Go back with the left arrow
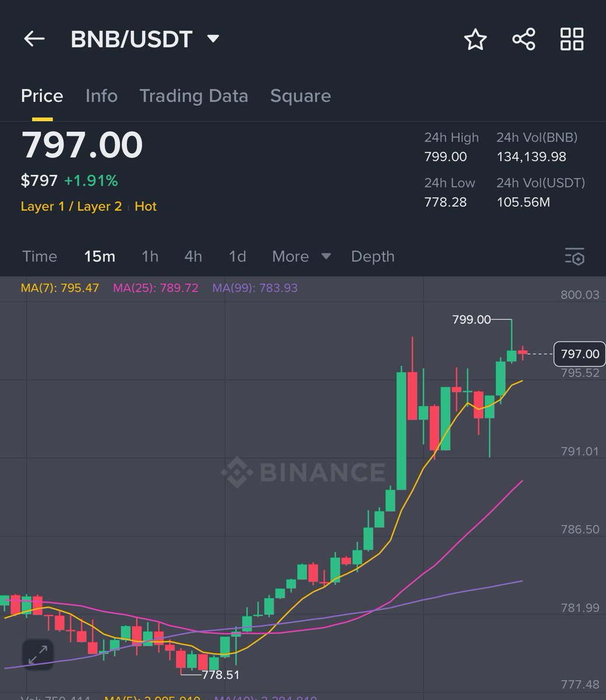Image resolution: width=606 pixels, height=700 pixels. (x=34, y=39)
